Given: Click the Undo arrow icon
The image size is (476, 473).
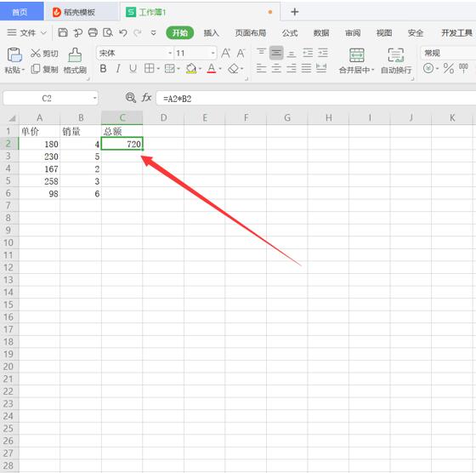Looking at the screenshot, I should click(x=122, y=32).
